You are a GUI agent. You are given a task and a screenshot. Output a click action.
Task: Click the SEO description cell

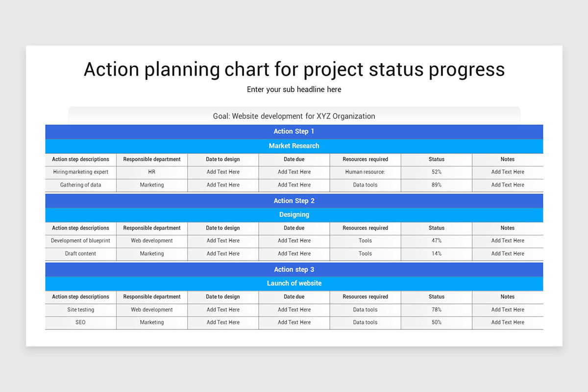pyautogui.click(x=81, y=322)
